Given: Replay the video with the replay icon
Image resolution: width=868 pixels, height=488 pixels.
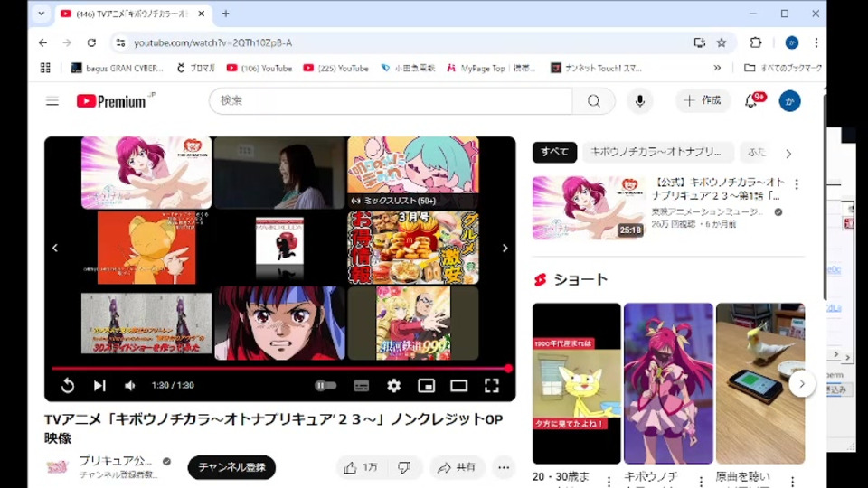Looking at the screenshot, I should 68,385.
